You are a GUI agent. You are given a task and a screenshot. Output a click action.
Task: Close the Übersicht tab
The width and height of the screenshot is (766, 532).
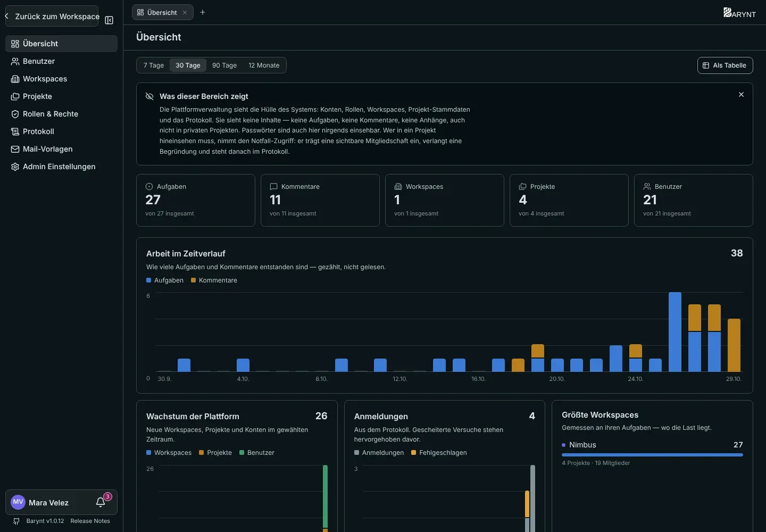[185, 13]
